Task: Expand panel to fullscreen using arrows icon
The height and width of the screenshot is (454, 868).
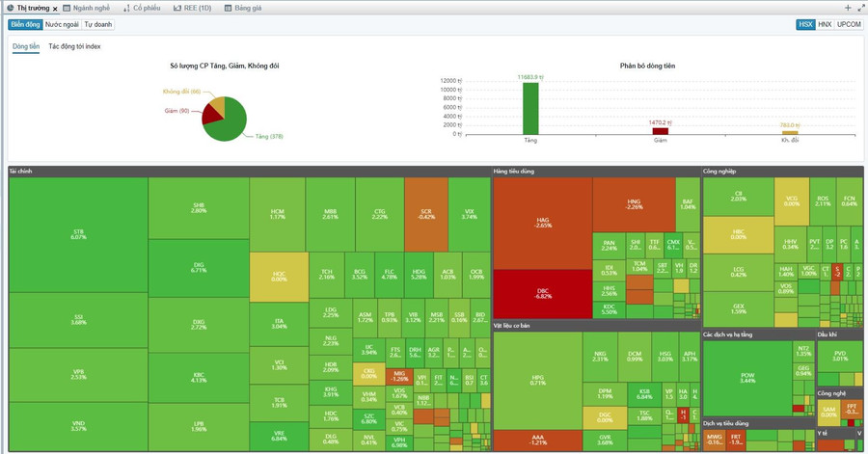Action: [x=861, y=8]
